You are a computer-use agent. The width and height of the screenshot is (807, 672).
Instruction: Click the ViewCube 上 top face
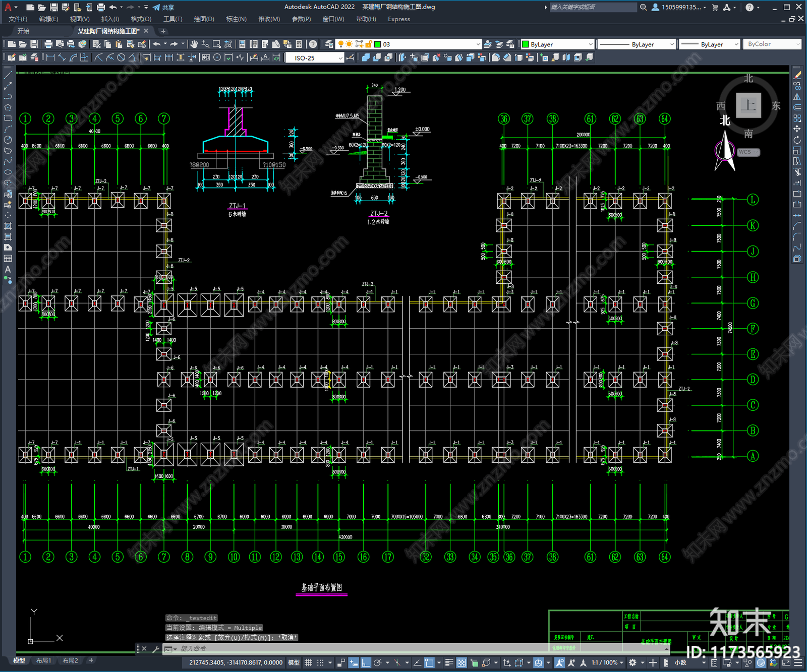[x=748, y=105]
